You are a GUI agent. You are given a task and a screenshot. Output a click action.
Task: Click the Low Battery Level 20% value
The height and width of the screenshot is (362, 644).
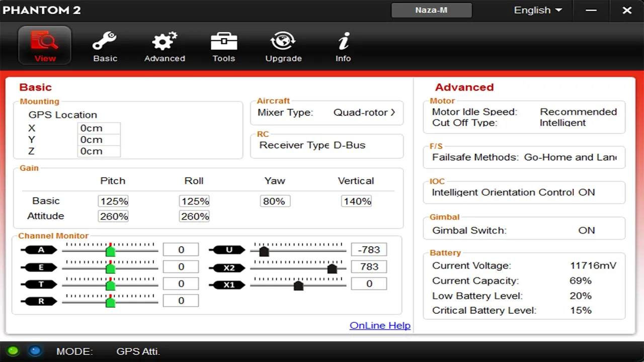(x=581, y=296)
